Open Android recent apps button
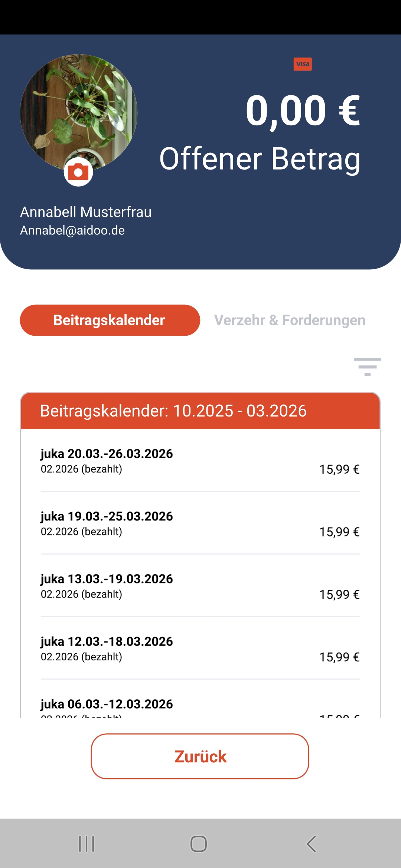 (x=87, y=844)
